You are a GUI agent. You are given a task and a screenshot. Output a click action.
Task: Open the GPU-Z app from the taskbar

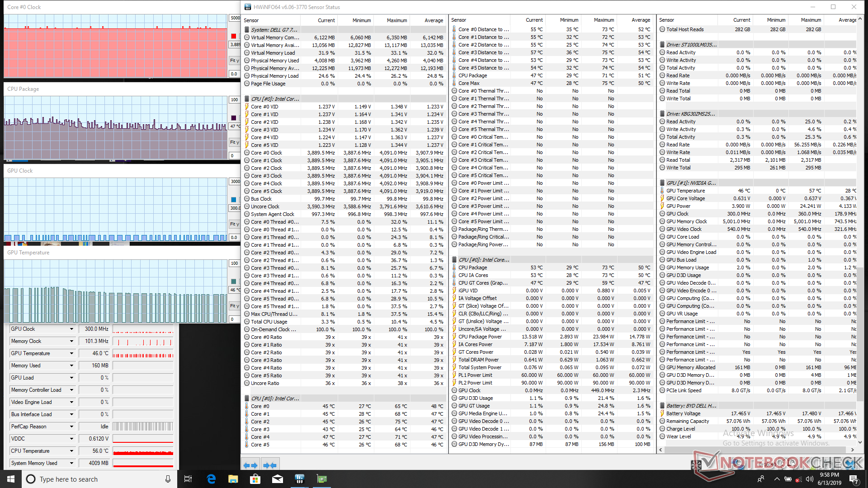pos(321,479)
